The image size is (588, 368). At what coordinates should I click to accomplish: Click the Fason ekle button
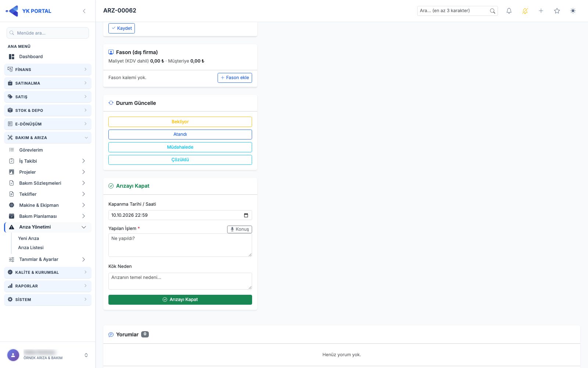click(x=235, y=78)
